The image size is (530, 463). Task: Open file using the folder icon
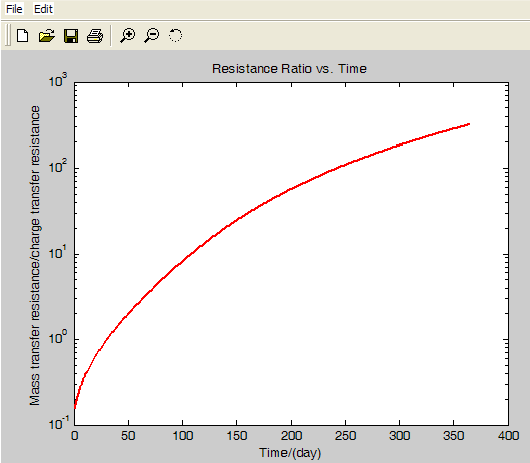point(47,35)
